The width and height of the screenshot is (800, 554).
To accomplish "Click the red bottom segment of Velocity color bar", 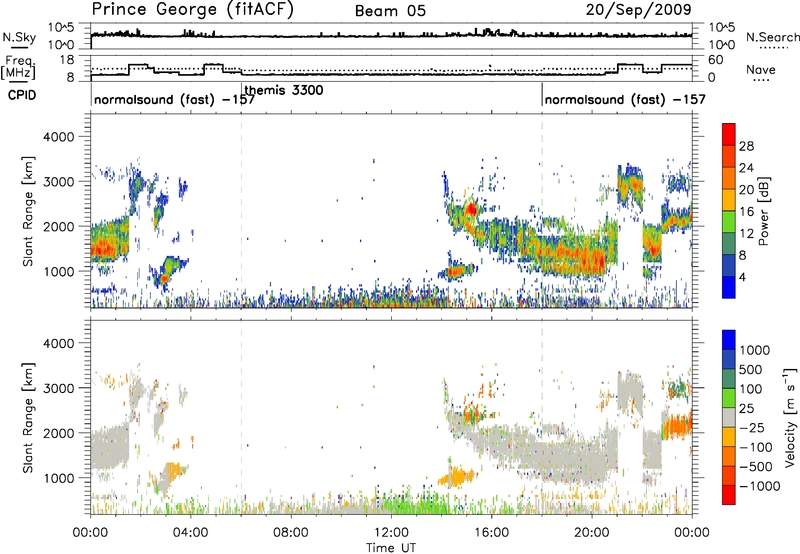I will [729, 495].
